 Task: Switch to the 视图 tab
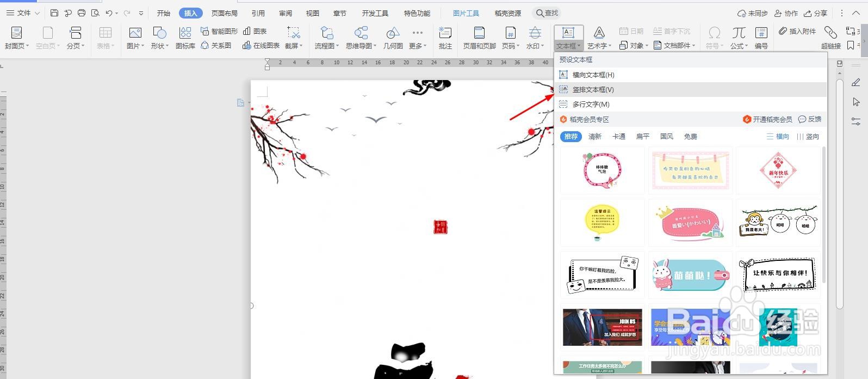tap(313, 13)
